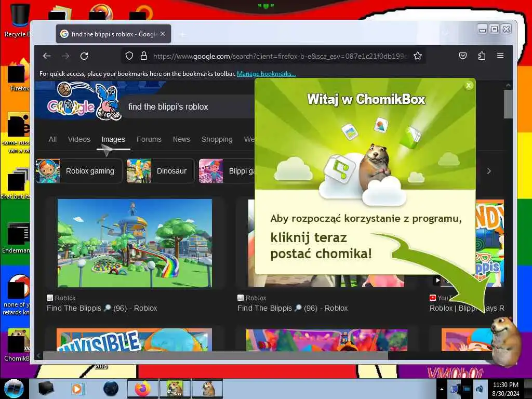Viewport: 532px width, 399px height.
Task: Launch the media player taskbar icon
Action: [x=77, y=389]
